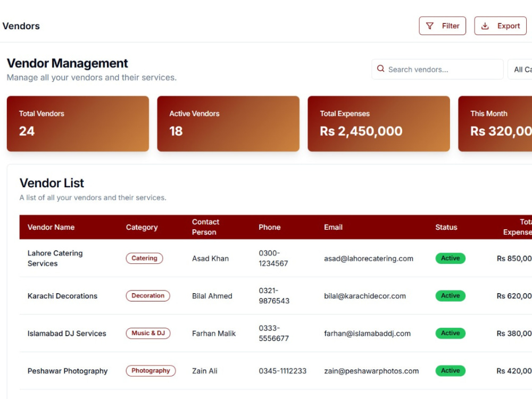
Task: Click phone number 0345-1112233
Action: point(282,371)
